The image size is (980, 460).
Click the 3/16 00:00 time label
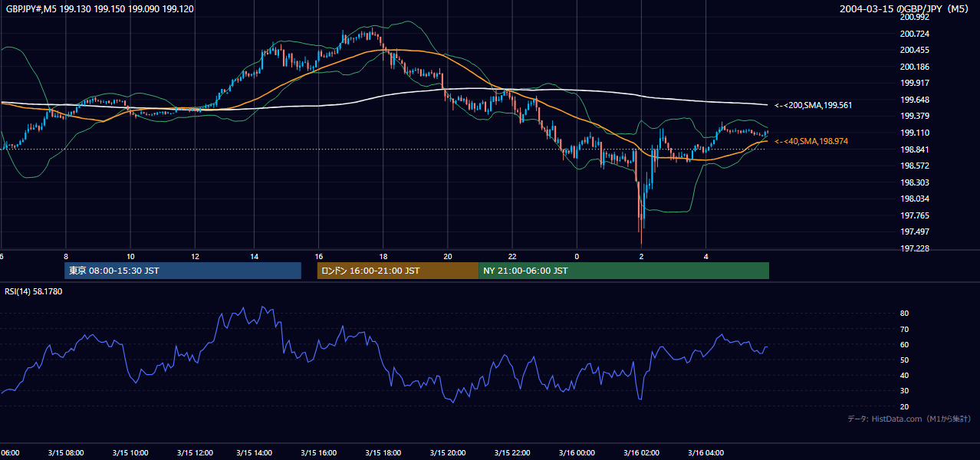tap(576, 452)
